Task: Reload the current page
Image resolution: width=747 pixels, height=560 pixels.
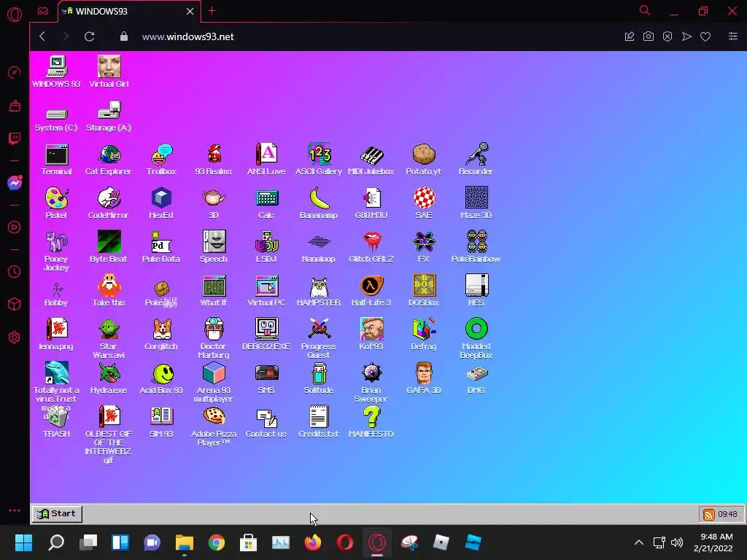Action: pos(89,36)
